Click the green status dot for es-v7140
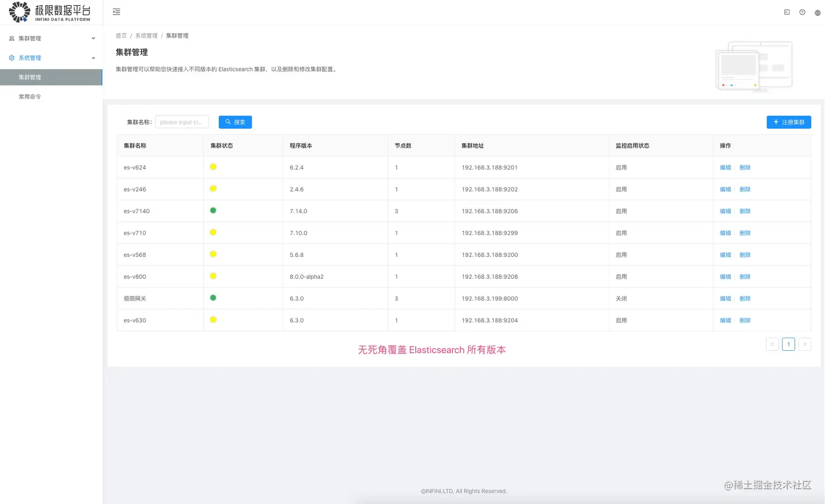825x504 pixels. [x=213, y=211]
